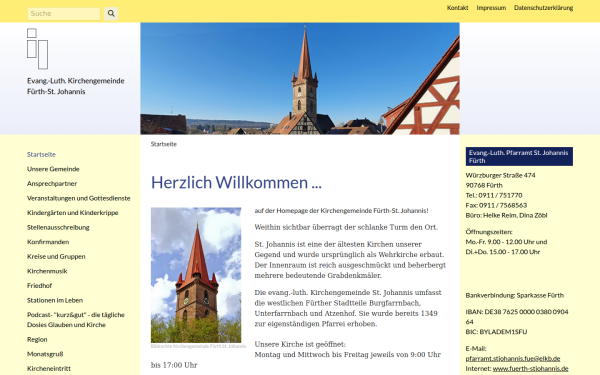Click the Herzlich Willkommen heading
Image resolution: width=600 pixels, height=375 pixels.
[236, 183]
